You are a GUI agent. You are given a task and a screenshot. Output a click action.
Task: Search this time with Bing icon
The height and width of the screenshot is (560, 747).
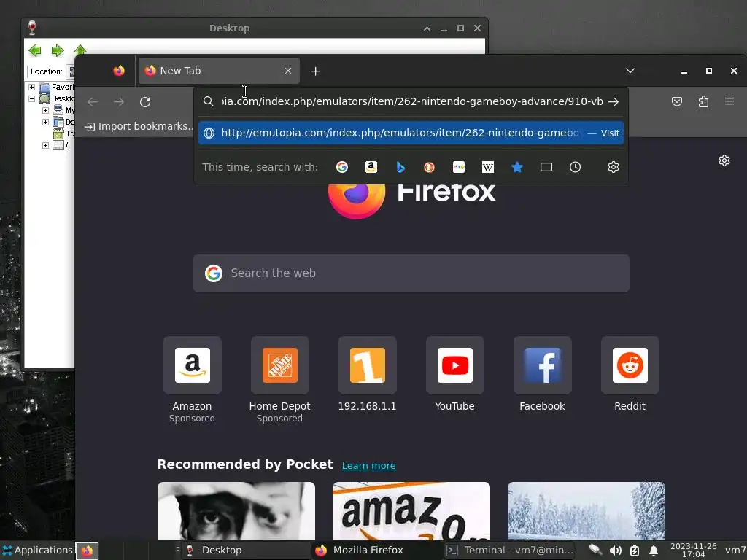[400, 167]
